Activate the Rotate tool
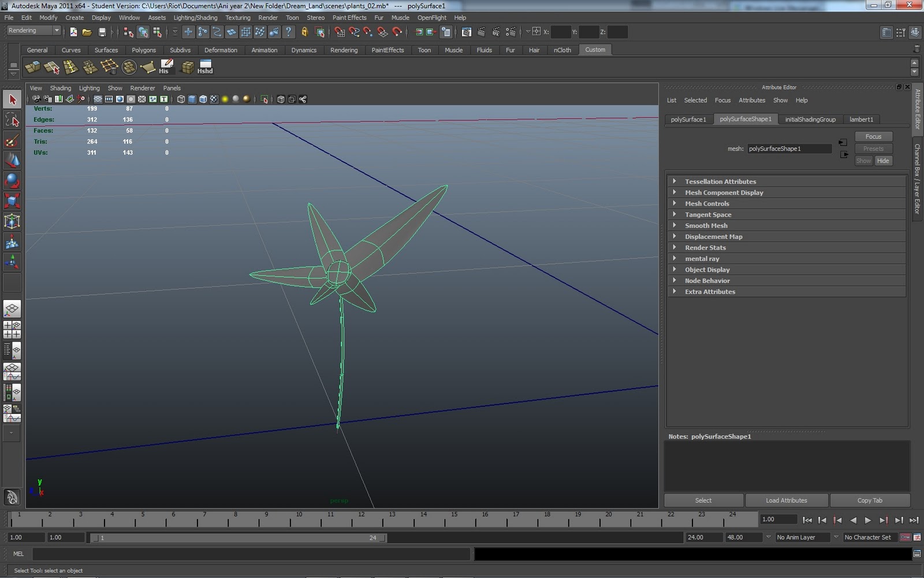The height and width of the screenshot is (578, 924). pyautogui.click(x=12, y=181)
